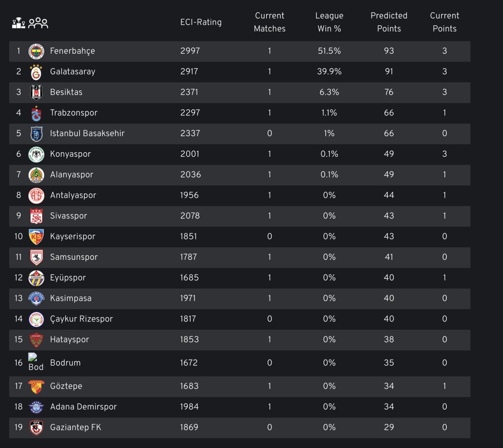Sort by Predicted Points column header
The width and height of the screenshot is (503, 448).
[x=389, y=22]
